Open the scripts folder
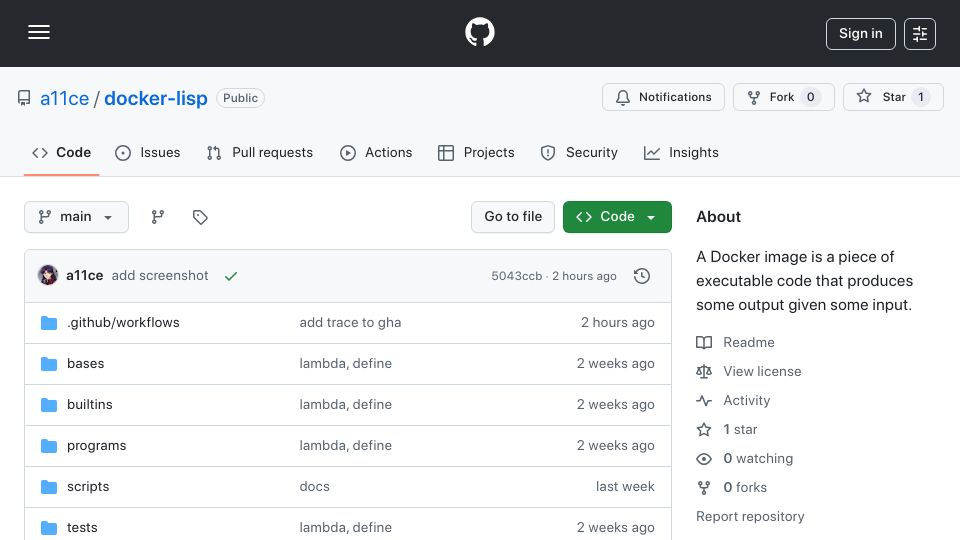 88,487
